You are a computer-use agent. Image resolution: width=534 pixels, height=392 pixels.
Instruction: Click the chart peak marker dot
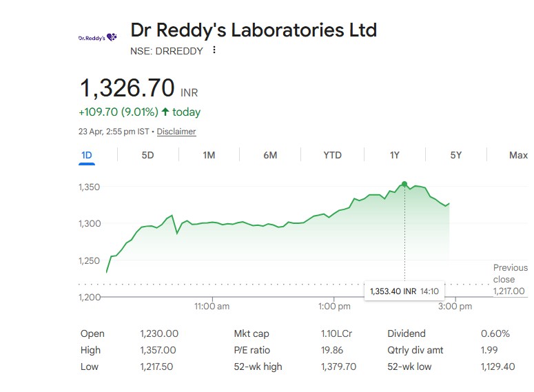[404, 184]
